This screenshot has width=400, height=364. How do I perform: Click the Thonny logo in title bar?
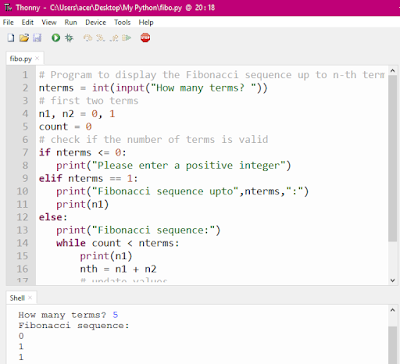tap(8, 7)
